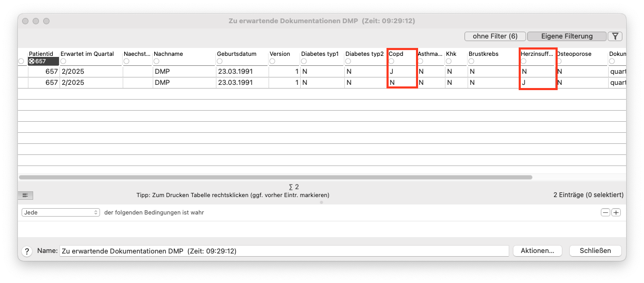This screenshot has width=644, height=283.
Task: Sort by Erwartet im Quartal header
Action: tap(87, 54)
